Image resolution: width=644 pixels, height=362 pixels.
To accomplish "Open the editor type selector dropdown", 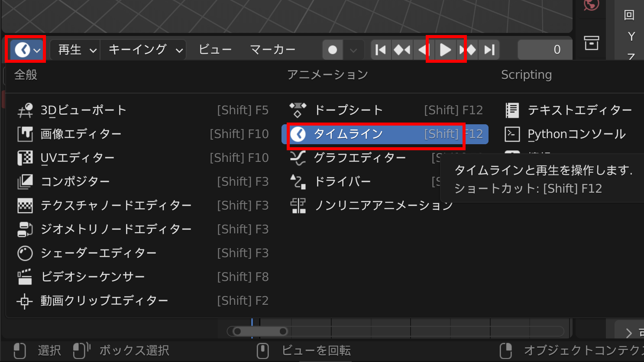I will point(25,49).
